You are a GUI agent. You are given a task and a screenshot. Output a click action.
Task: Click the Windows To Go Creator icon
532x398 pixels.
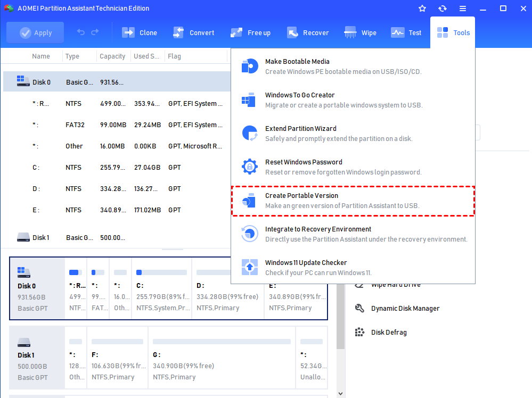tap(249, 99)
